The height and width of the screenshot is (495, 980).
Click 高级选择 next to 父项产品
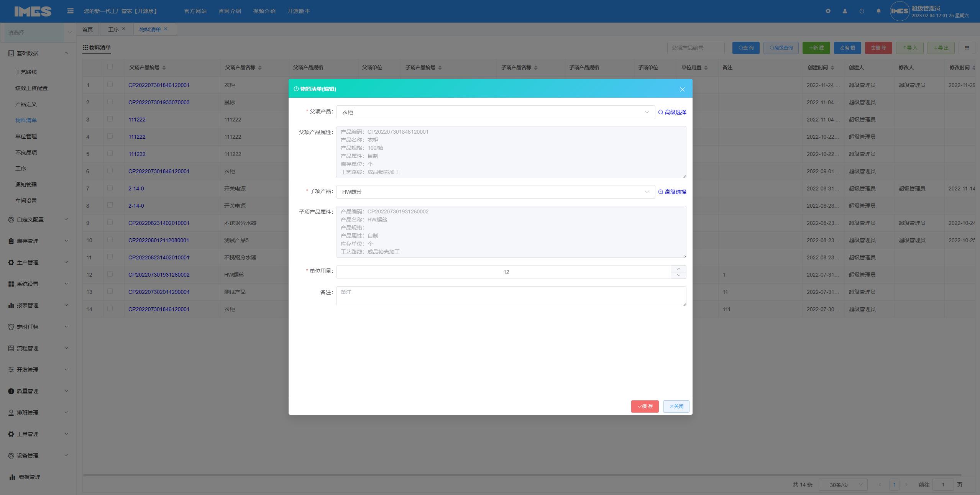click(x=672, y=112)
